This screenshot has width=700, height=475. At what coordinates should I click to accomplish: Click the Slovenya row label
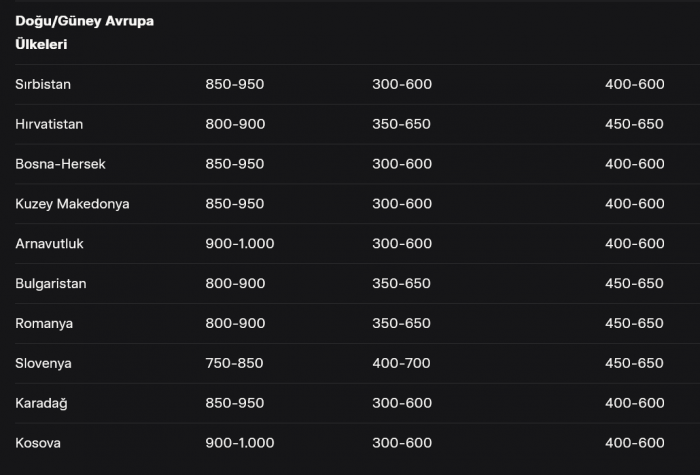coord(43,363)
